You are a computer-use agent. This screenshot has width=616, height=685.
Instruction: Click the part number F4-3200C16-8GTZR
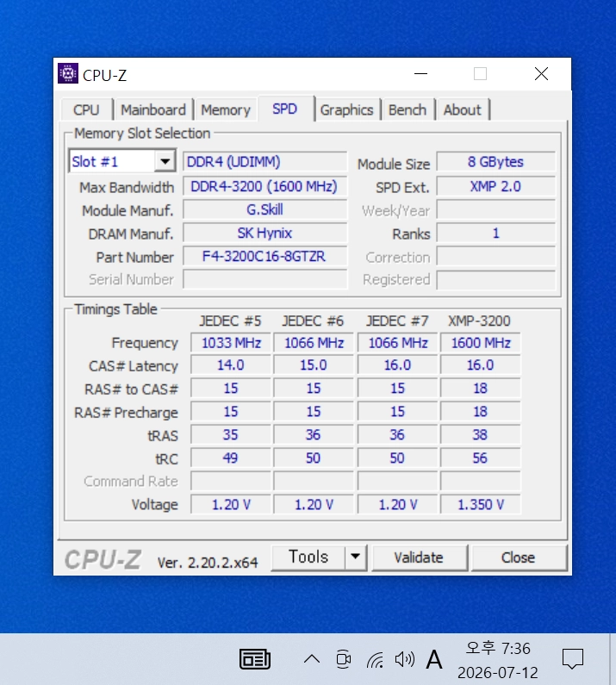[264, 256]
